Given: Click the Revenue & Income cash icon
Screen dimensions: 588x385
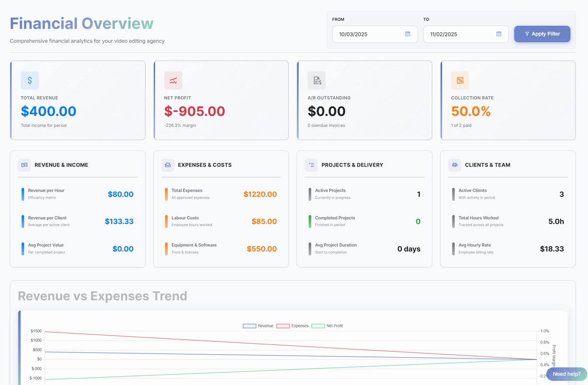Looking at the screenshot, I should pyautogui.click(x=24, y=165).
